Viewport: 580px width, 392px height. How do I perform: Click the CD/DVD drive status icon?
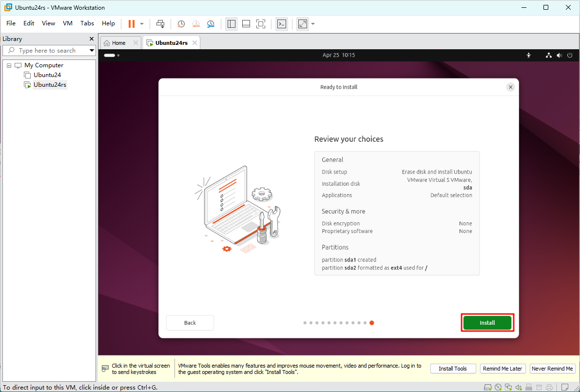[498, 387]
